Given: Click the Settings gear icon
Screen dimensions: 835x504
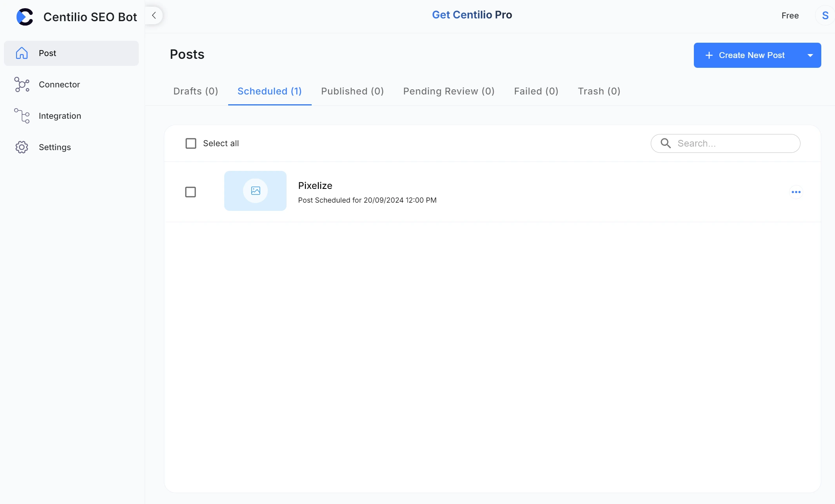Looking at the screenshot, I should coord(22,147).
